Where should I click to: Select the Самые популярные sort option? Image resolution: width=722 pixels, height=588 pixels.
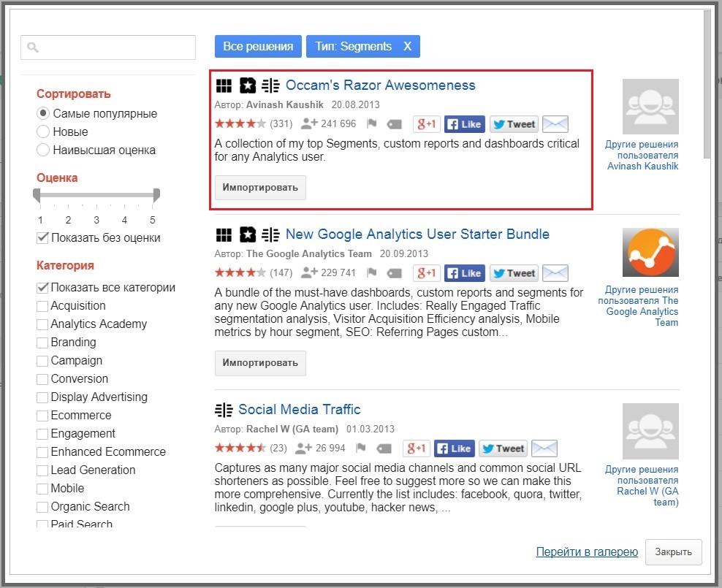click(43, 113)
